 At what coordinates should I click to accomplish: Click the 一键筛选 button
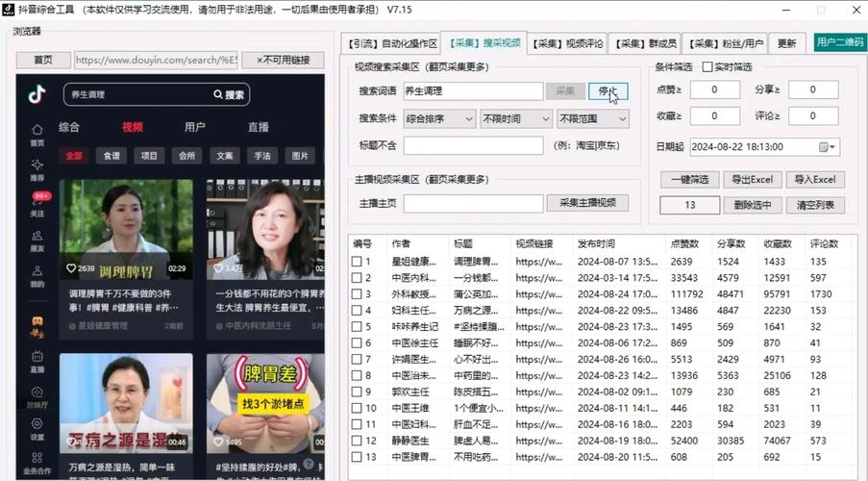click(690, 180)
